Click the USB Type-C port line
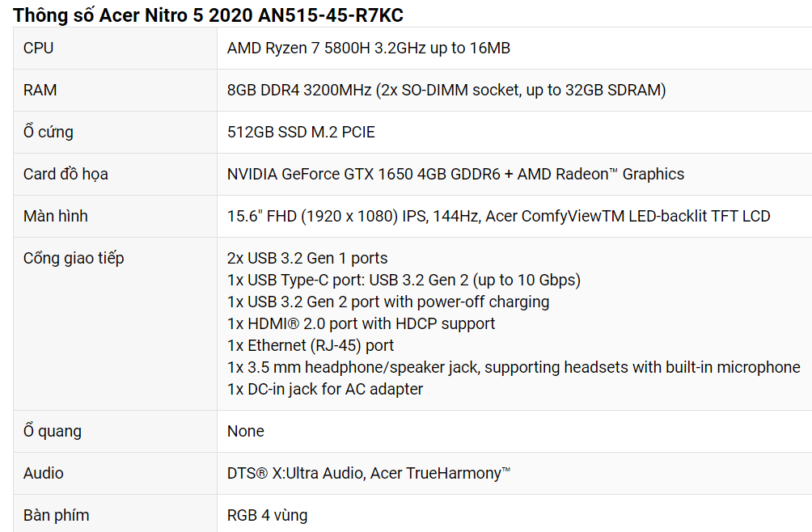812x532 pixels. coord(404,280)
